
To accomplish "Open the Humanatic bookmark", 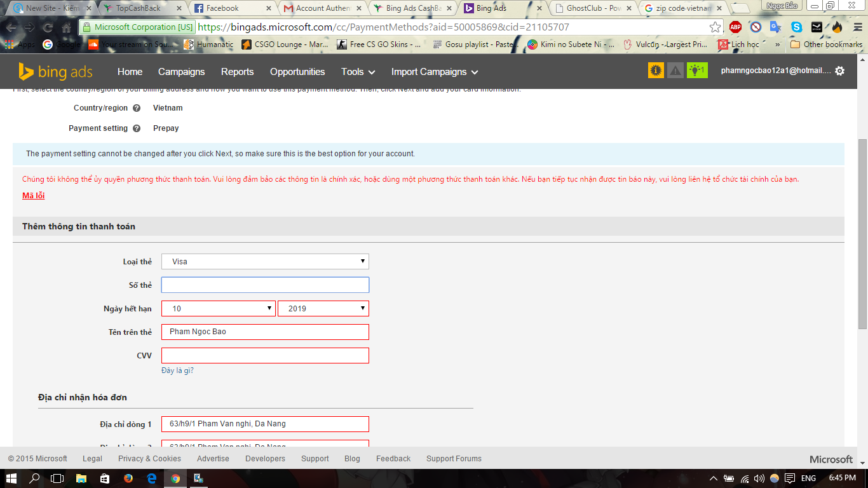I will 208,44.
